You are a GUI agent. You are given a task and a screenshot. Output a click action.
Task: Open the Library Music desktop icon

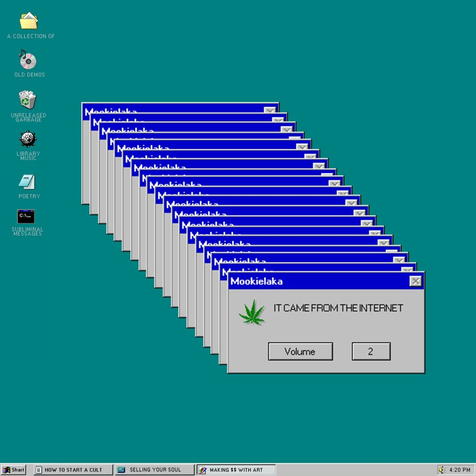28,139
